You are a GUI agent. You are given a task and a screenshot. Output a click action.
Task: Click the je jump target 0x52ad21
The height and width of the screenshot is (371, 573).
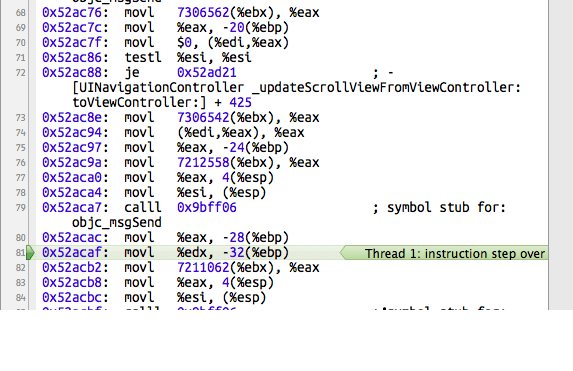tap(207, 73)
